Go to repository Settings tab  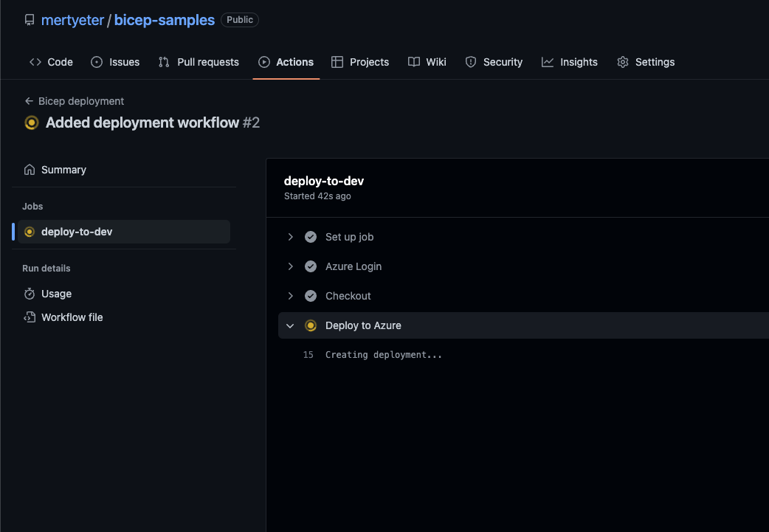click(646, 62)
